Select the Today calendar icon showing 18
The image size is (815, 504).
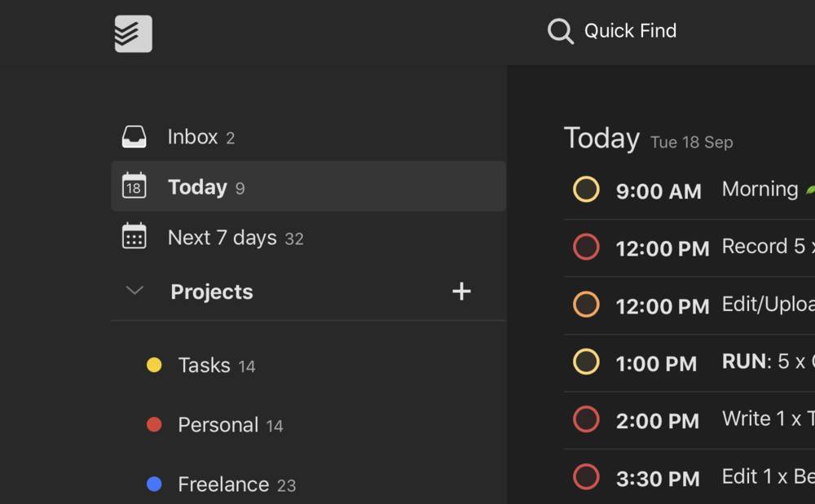coord(134,186)
